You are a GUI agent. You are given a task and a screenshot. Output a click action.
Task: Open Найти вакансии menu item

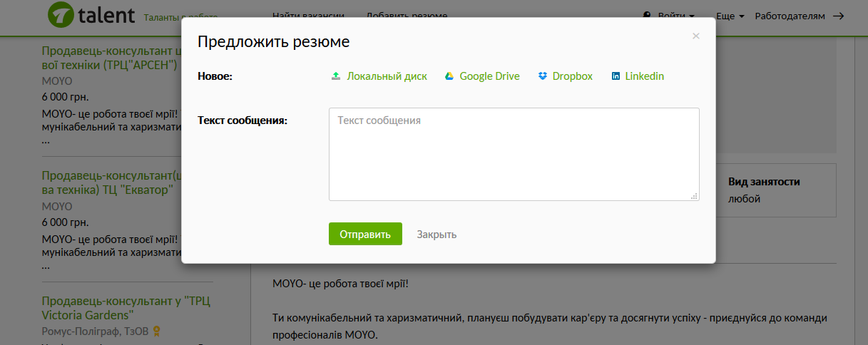[309, 16]
